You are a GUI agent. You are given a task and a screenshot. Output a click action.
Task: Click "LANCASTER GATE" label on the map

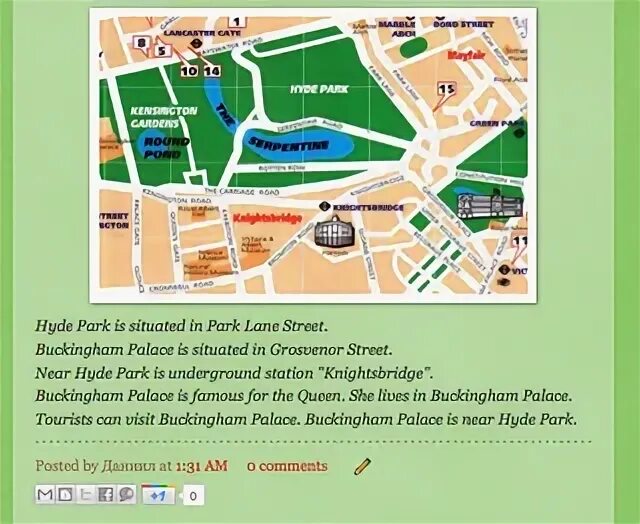pyautogui.click(x=203, y=33)
